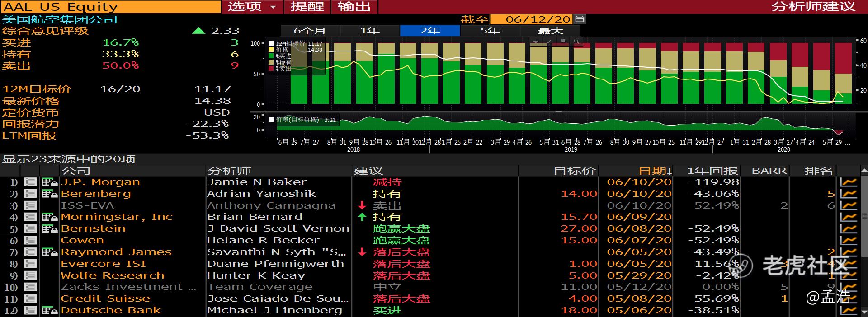Viewport: 868px width, 317px height.
Task: Show the performance chart icon for Deutsche Bank
Action: click(848, 310)
